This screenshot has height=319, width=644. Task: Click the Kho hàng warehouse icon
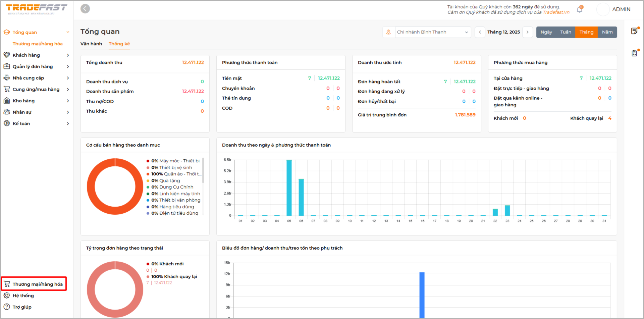pos(7,101)
